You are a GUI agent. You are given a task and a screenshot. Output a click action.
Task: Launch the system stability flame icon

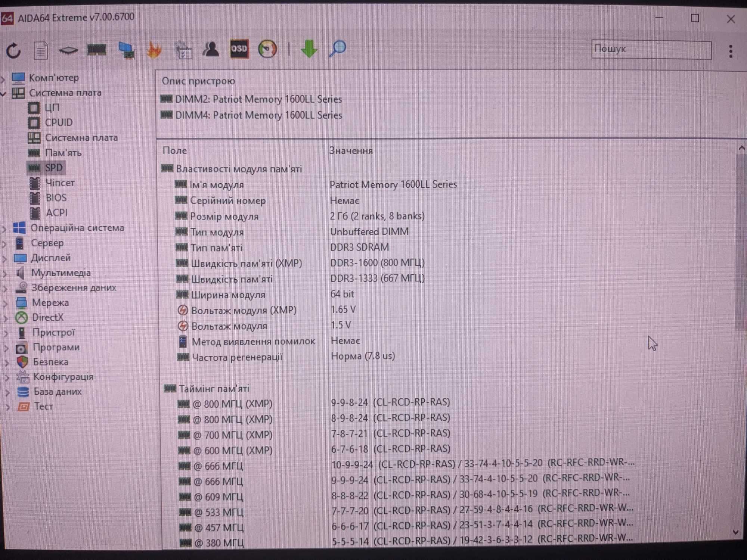click(x=154, y=49)
